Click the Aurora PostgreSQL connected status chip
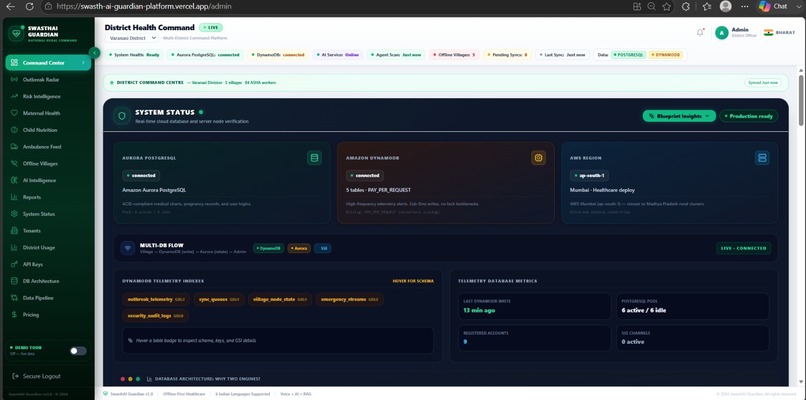806x400 pixels. (x=205, y=54)
